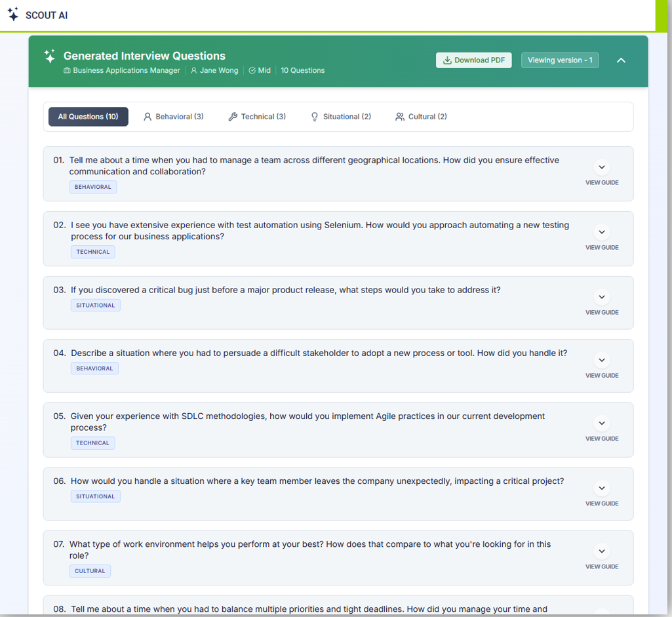Collapse the Generated Interview Questions panel

[x=621, y=60]
